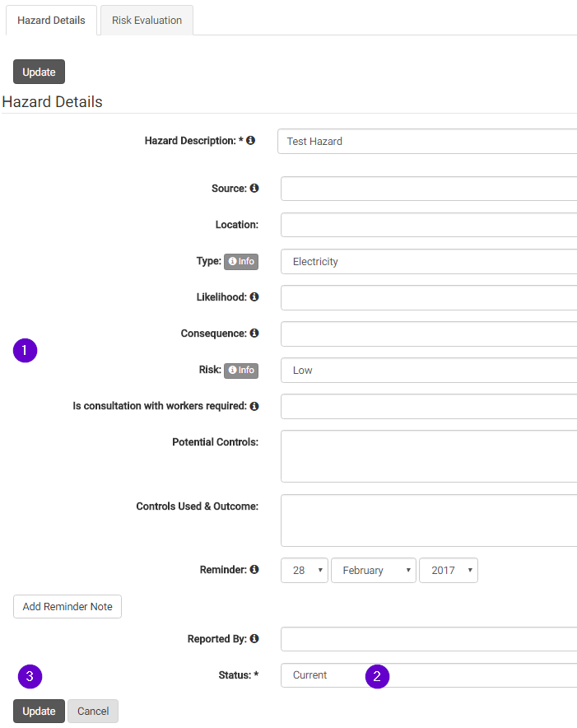Click Controls Used & Outcome text area
Image resolution: width=577 pixels, height=728 pixels.
tap(429, 520)
